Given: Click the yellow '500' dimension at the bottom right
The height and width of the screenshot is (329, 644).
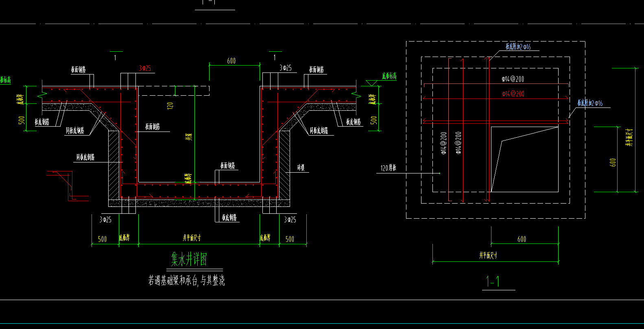Looking at the screenshot, I should coord(290,239).
